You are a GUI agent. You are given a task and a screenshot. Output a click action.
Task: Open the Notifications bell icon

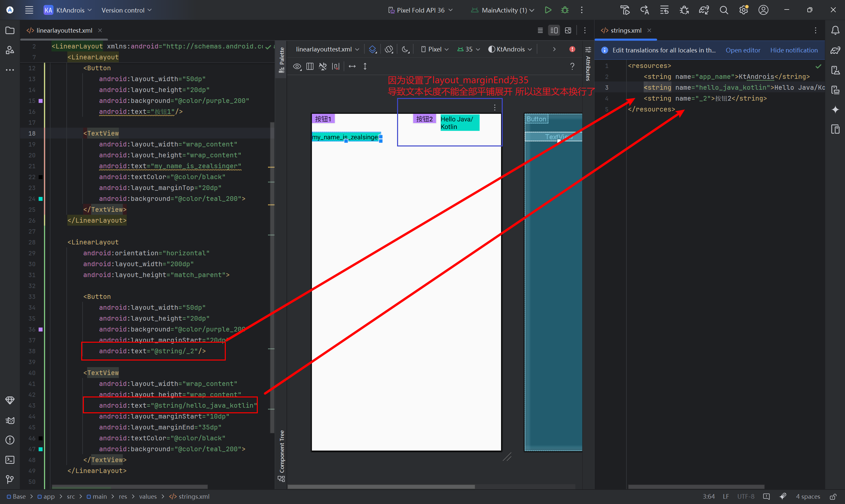[835, 31]
